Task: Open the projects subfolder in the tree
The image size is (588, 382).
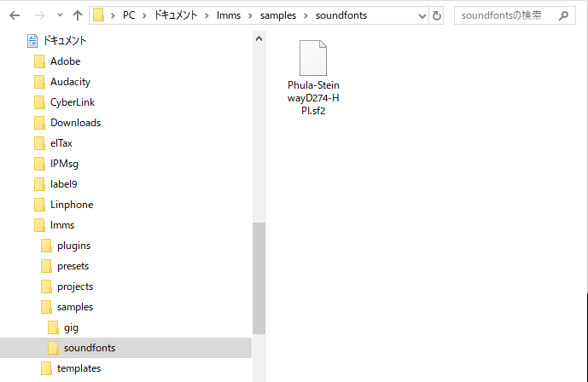Action: [75, 286]
